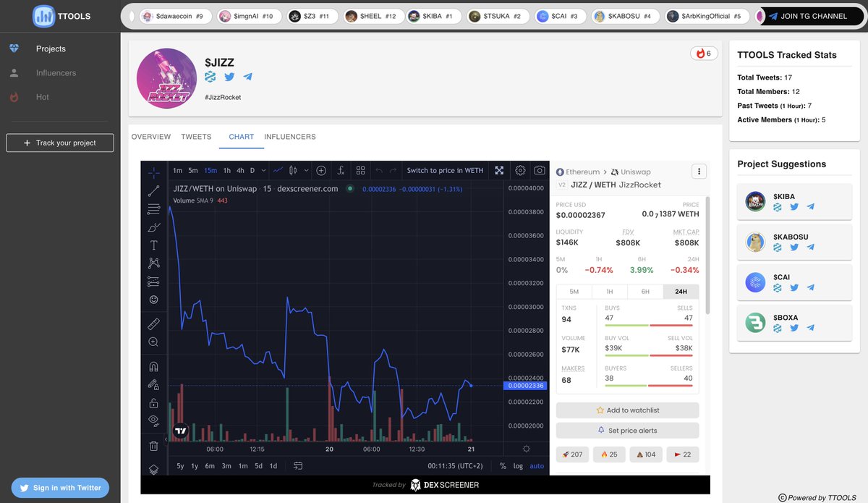Screen dimensions: 868x503
Task: Open the pair options three-dot menu
Action: point(699,172)
